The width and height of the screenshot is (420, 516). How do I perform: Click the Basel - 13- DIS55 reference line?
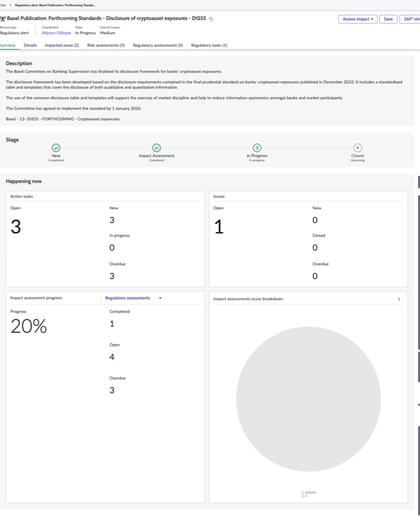63,119
